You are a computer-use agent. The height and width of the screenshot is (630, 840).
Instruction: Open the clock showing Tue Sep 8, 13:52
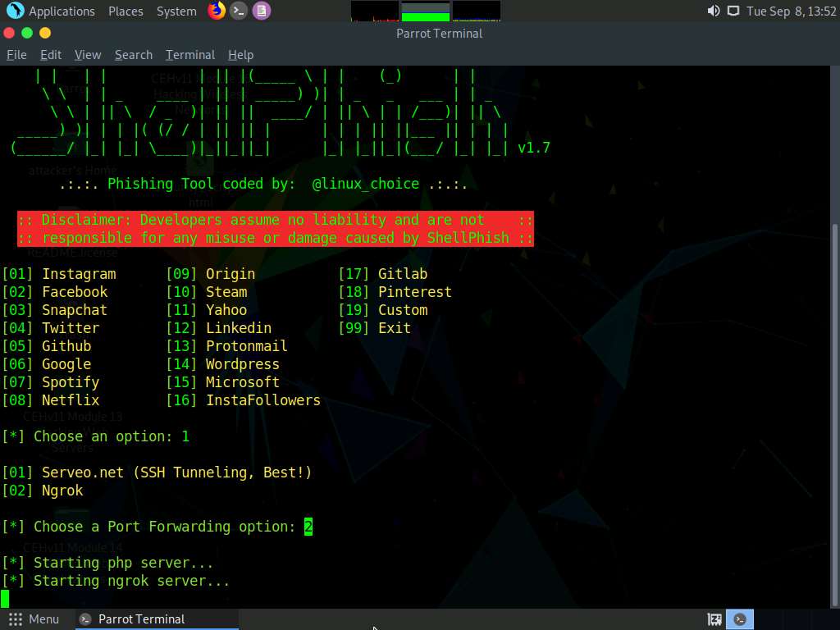click(x=792, y=11)
